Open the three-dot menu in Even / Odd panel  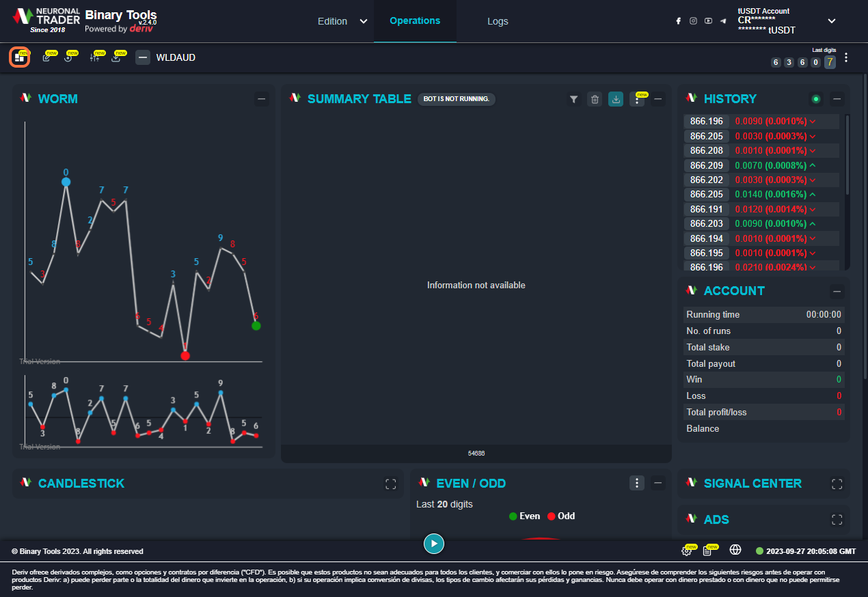637,483
